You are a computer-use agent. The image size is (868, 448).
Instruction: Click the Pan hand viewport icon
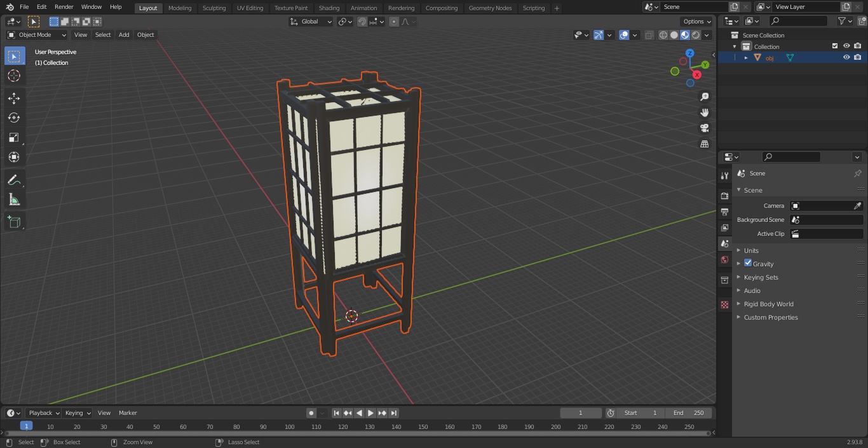(704, 112)
